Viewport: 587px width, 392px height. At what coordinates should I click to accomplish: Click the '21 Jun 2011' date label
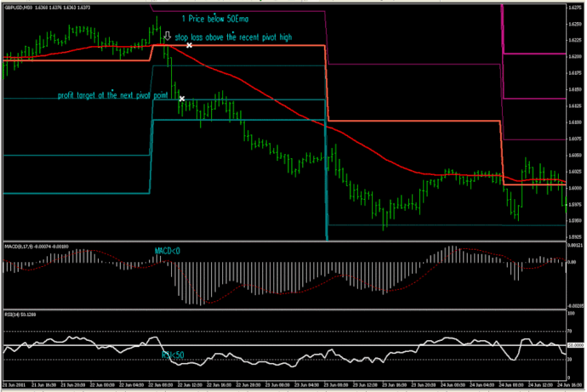[14, 385]
